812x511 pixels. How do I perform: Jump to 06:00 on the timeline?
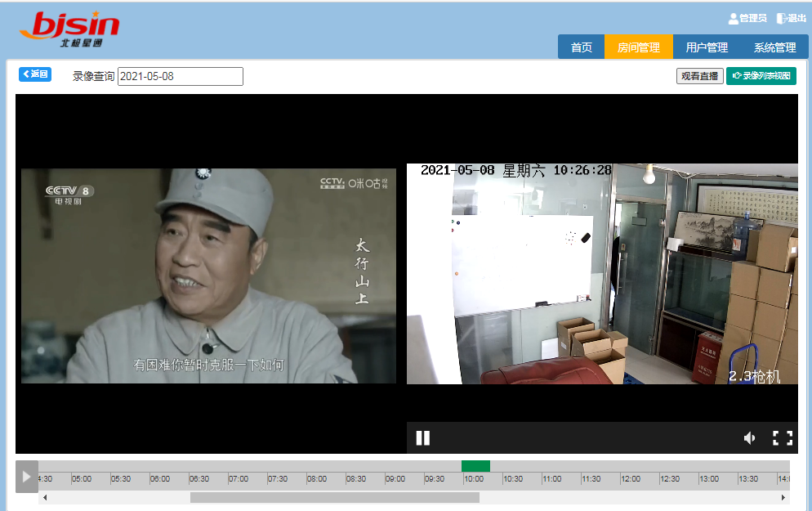(x=160, y=479)
